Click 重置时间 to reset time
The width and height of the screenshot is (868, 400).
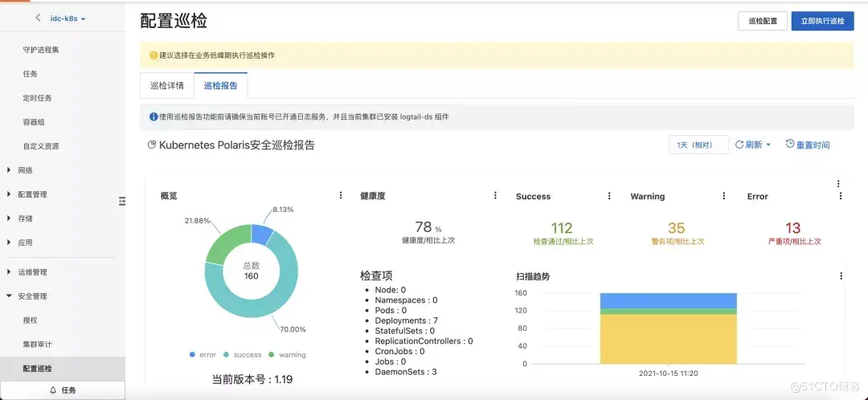808,145
